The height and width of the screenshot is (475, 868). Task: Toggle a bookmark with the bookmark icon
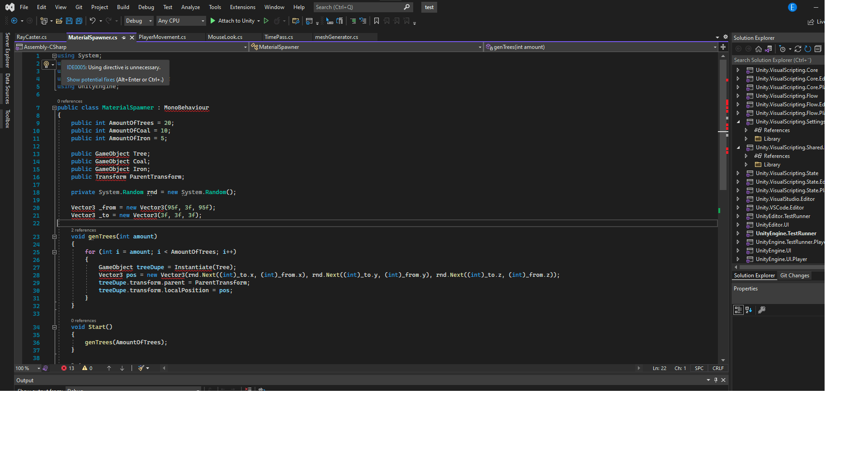tap(377, 21)
